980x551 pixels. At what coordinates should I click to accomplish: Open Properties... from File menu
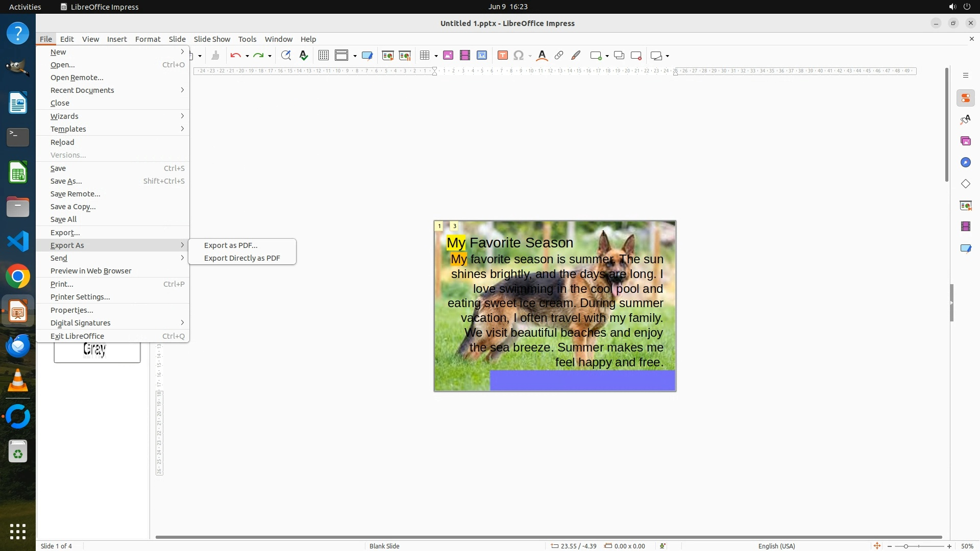71,310
